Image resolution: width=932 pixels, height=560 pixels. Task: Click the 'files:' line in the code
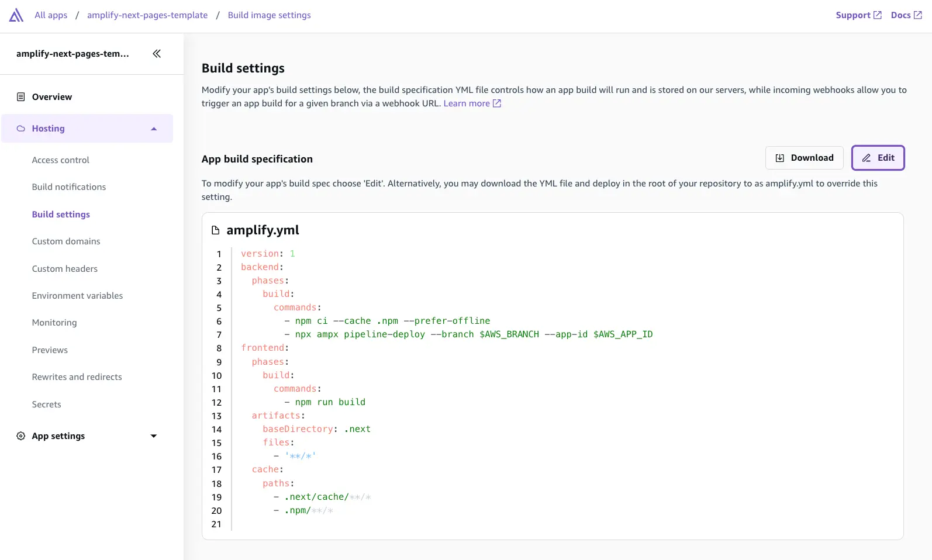278,443
